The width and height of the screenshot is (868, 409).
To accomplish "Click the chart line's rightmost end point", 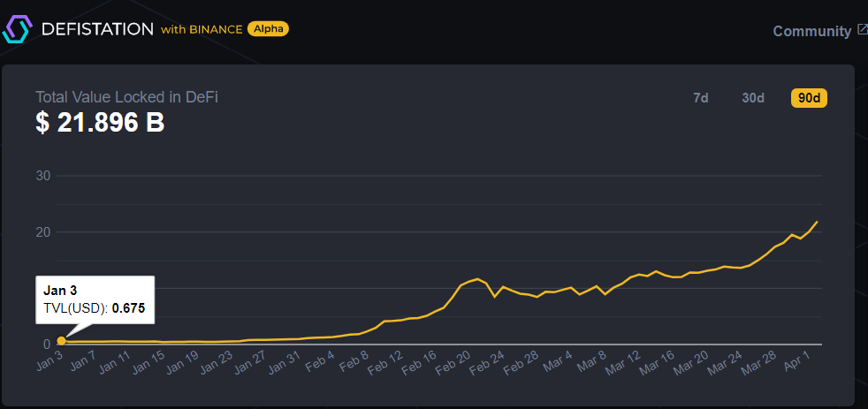I will coord(817,222).
